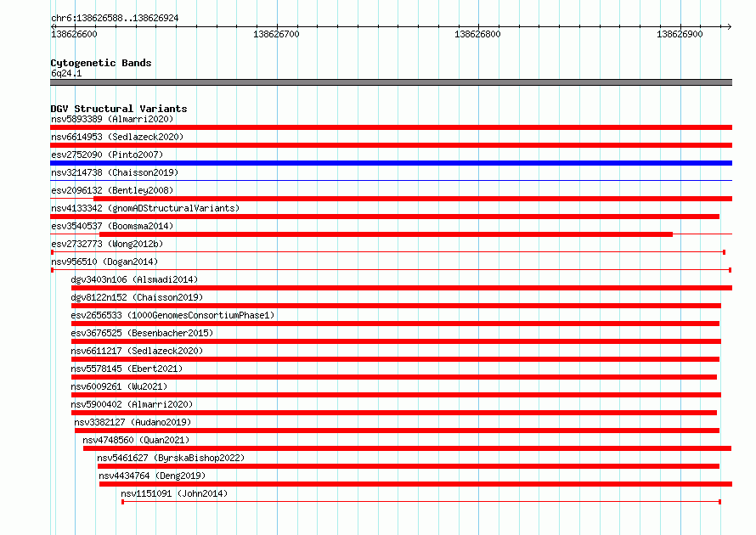This screenshot has width=756, height=535.
Task: Select the red bar under nsv4434764 (Deng2019)
Action: [415, 484]
